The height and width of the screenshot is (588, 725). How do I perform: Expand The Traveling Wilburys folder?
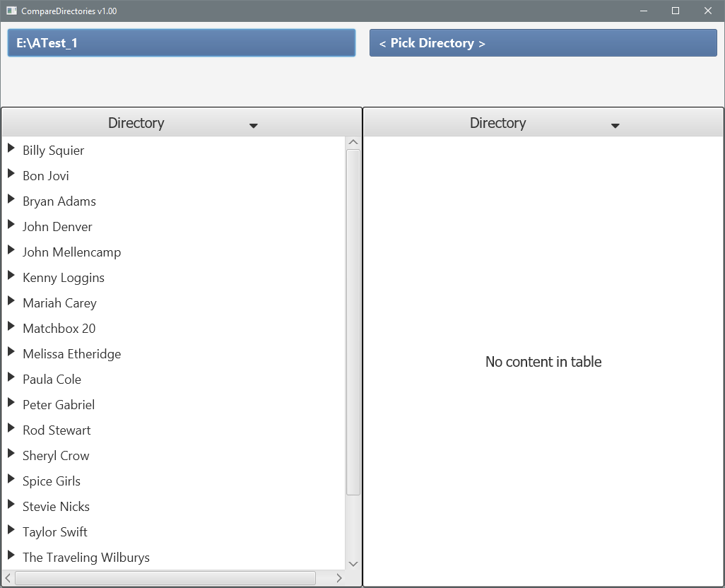point(11,555)
